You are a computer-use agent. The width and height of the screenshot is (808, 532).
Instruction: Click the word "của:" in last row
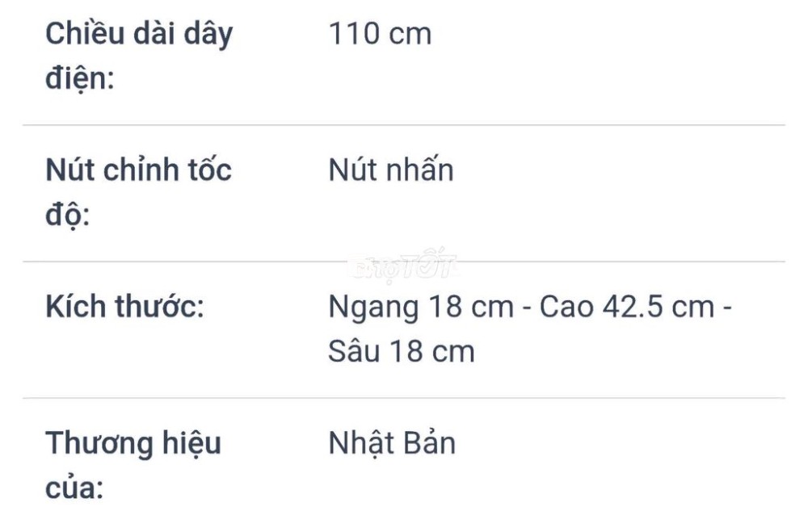[x=74, y=488]
